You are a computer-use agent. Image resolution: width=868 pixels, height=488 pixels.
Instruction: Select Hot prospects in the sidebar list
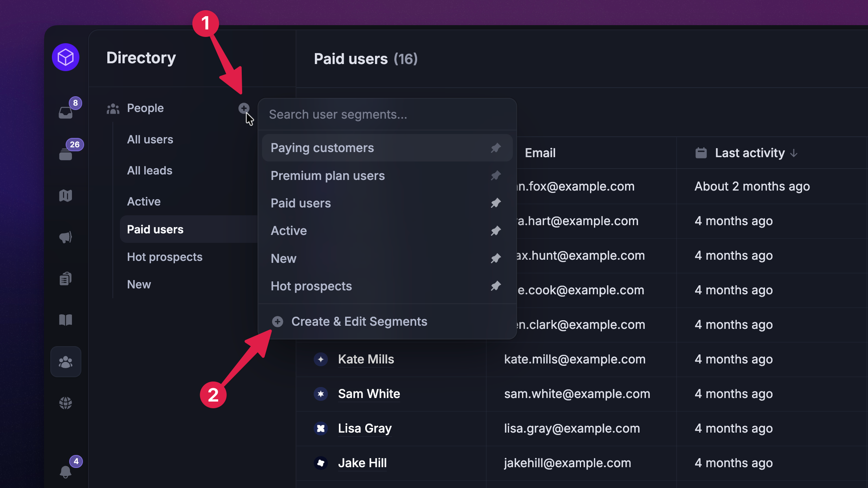[x=164, y=257]
